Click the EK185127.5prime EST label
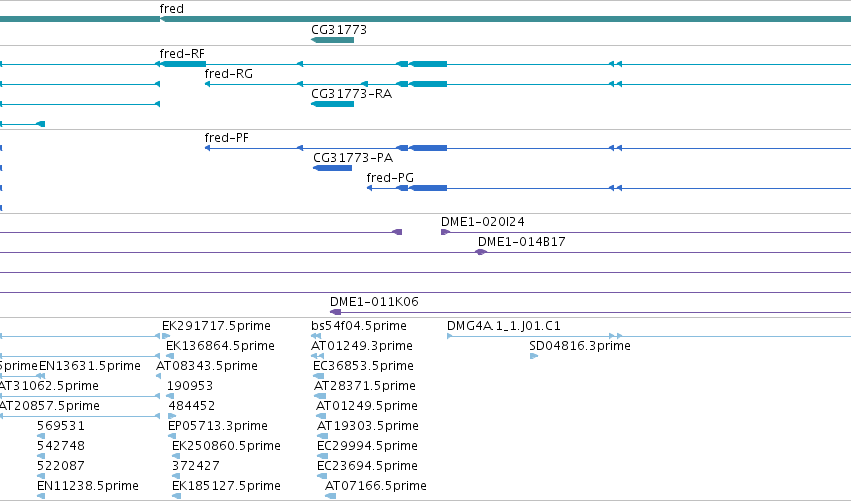 coord(226,486)
